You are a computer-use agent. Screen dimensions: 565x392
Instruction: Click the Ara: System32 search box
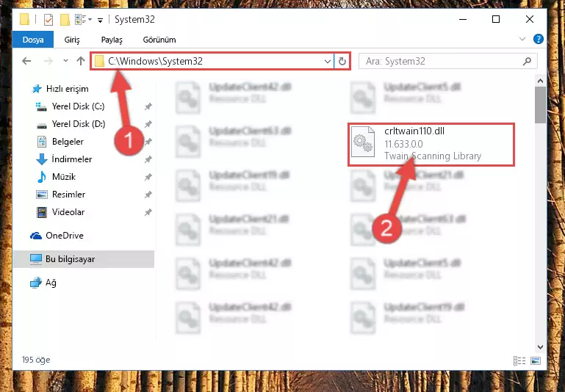click(448, 61)
